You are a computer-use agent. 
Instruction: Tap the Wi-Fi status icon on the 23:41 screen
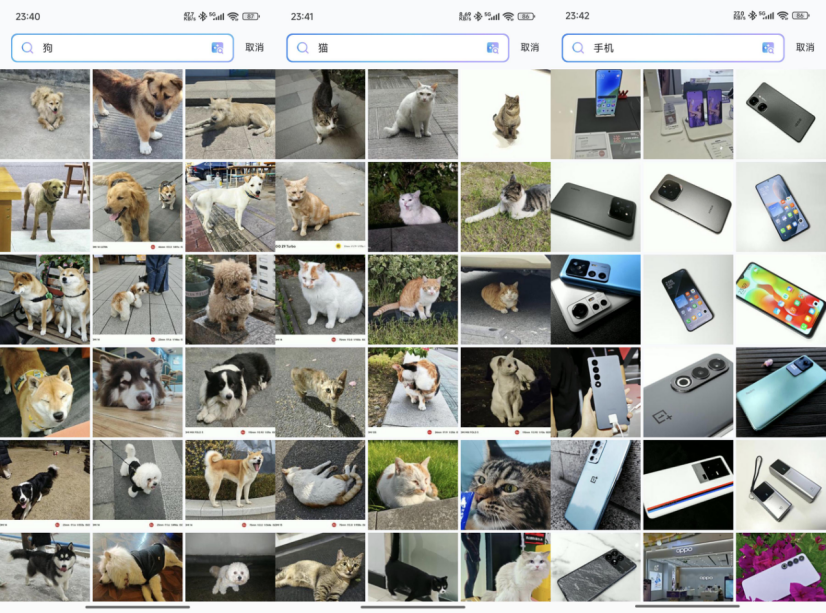point(508,16)
